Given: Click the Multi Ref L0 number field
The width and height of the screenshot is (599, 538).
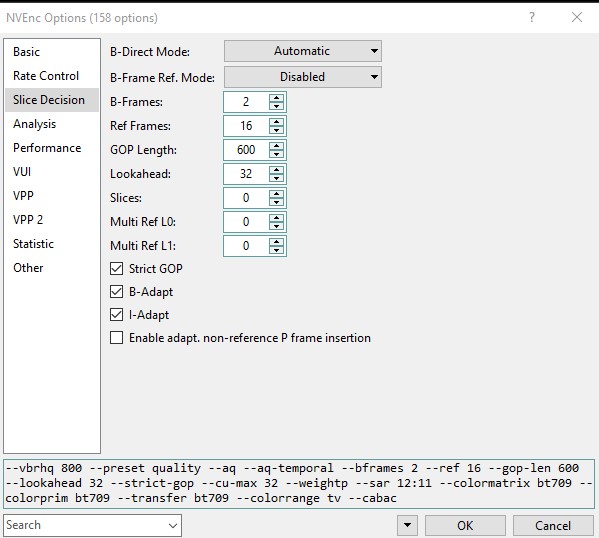Looking at the screenshot, I should pyautogui.click(x=246, y=222).
